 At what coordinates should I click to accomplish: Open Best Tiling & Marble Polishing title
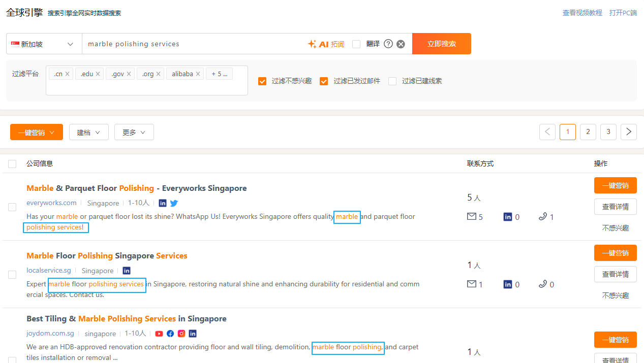pos(127,319)
